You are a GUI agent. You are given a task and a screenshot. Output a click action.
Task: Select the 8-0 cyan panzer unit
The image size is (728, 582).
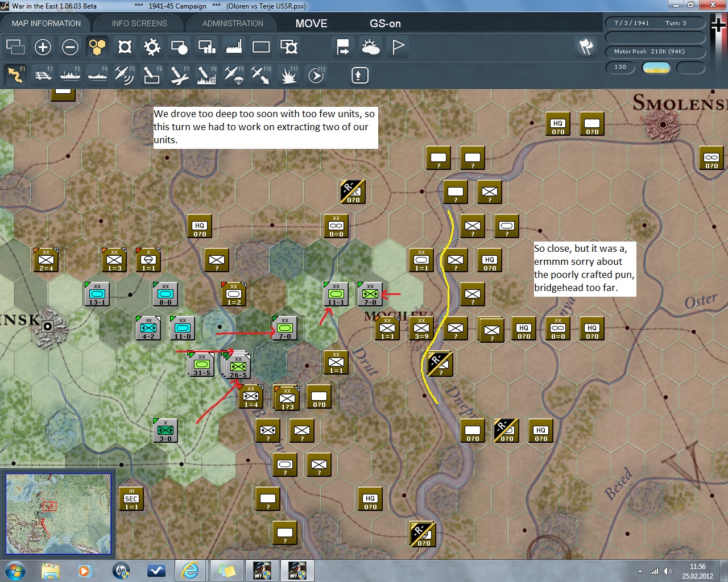166,294
